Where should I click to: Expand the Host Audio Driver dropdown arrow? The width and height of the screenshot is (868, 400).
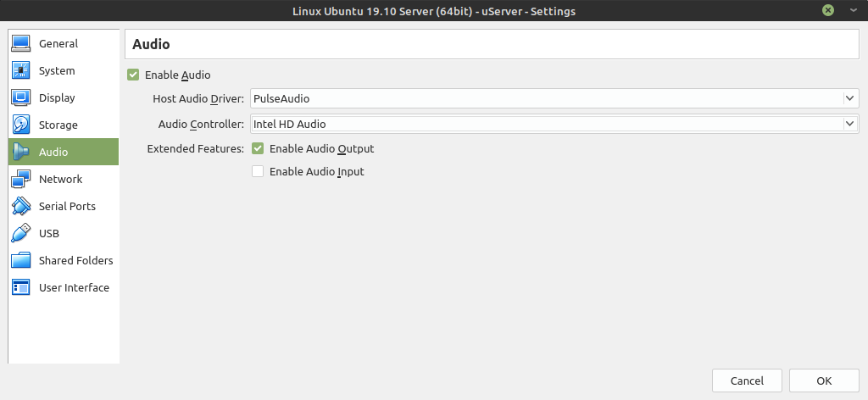click(849, 98)
